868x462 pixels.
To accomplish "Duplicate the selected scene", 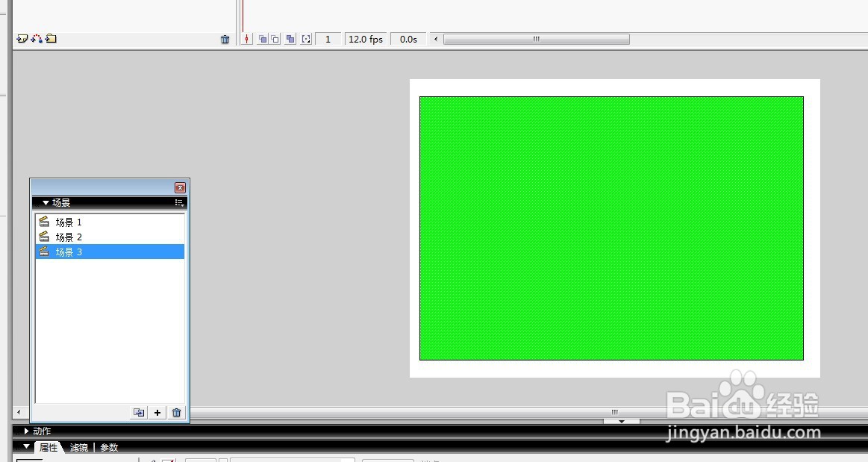I will tap(139, 412).
